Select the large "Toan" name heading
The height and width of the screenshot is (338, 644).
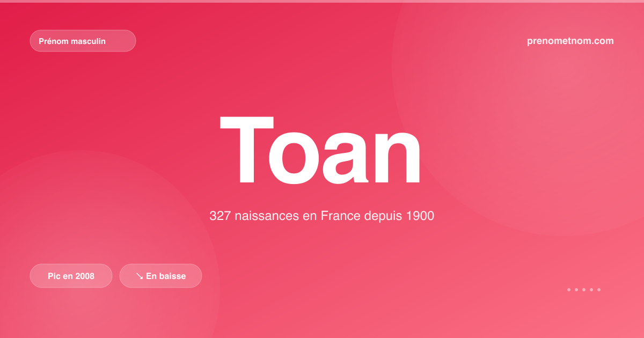321,150
